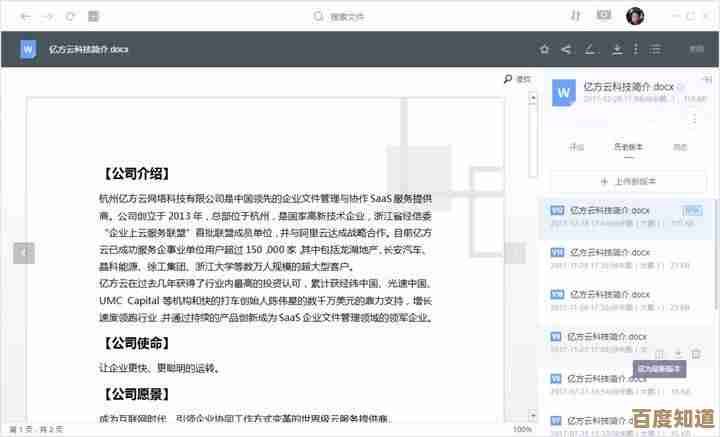720x437 pixels.
Task: Open more options for file details panel
Action: [696, 118]
